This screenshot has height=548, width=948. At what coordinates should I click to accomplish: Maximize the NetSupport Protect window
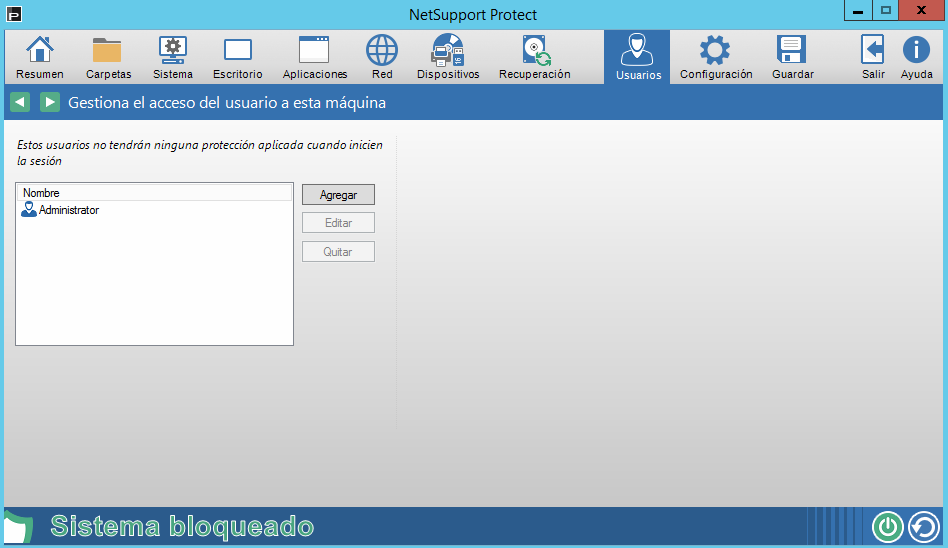point(886,11)
